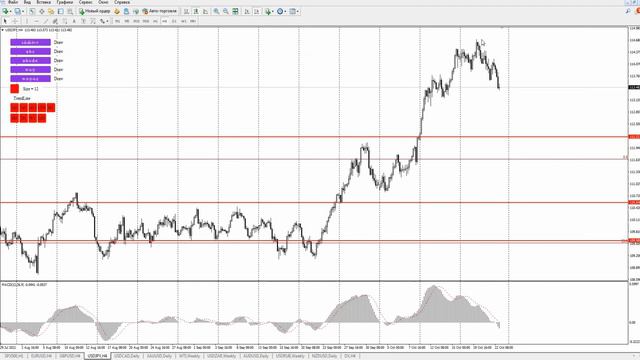The height and width of the screenshot is (360, 640).
Task: Select the Crosshair tool
Action: coord(15,21)
